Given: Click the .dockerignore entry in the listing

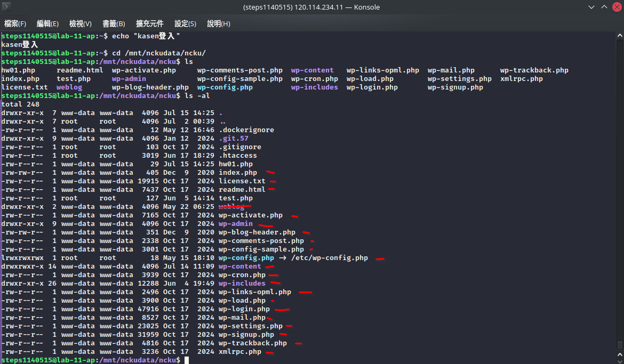Looking at the screenshot, I should (x=246, y=130).
